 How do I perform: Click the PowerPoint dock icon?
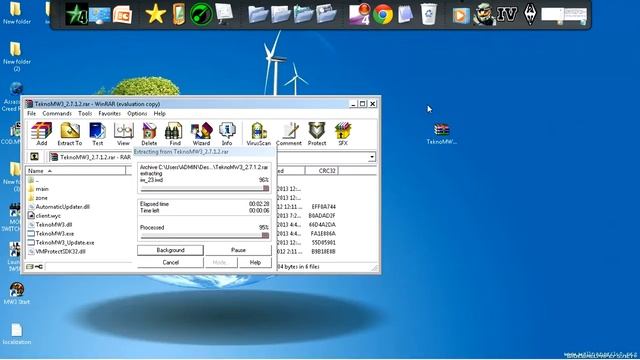pyautogui.click(x=122, y=15)
